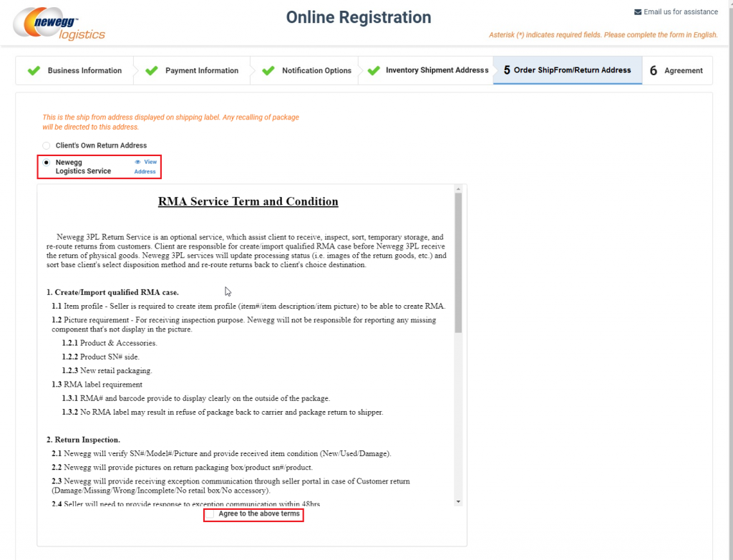The image size is (733, 560).
Task: Click the checkmark on Inventory Shipment Address step
Action: click(x=374, y=70)
